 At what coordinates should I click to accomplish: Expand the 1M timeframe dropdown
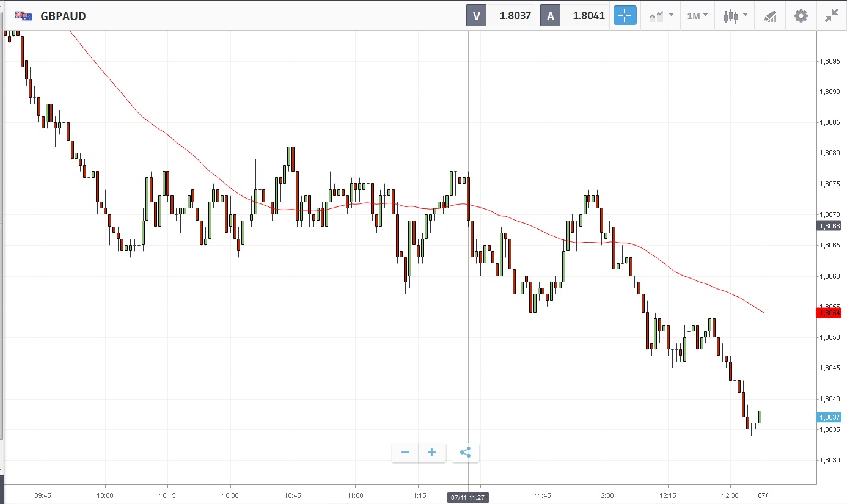coord(697,16)
